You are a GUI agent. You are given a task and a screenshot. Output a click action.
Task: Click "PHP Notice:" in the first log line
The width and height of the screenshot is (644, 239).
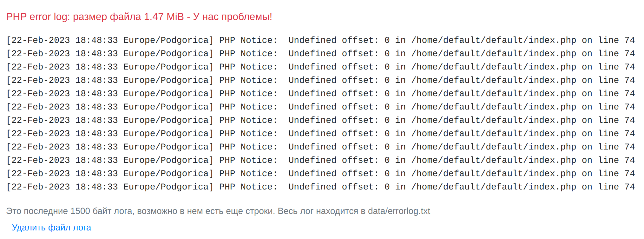pos(248,40)
